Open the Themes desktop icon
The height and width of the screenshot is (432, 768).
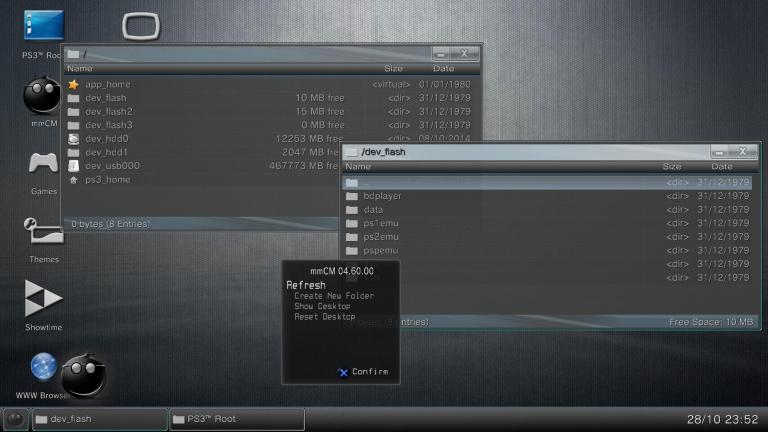pyautogui.click(x=43, y=231)
